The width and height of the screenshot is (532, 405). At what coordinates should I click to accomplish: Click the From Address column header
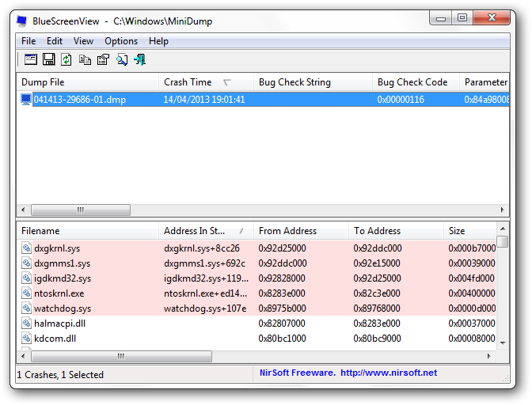301,231
